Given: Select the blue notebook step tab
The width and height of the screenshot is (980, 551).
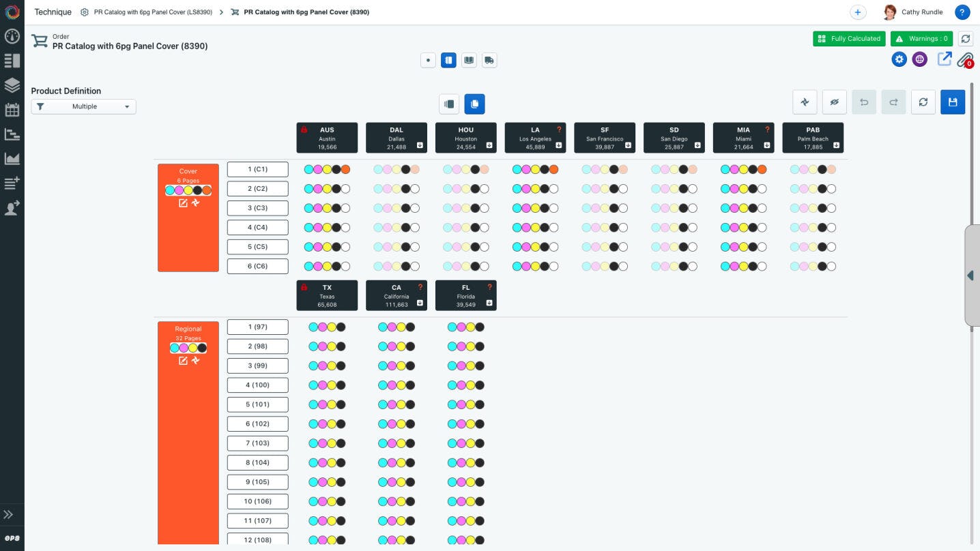Looking at the screenshot, I should pyautogui.click(x=448, y=60).
